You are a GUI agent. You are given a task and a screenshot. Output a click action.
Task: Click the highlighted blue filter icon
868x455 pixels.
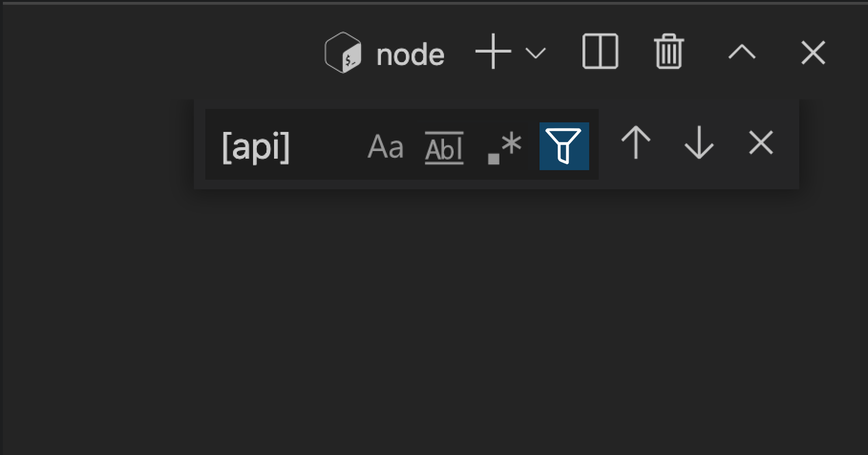coord(564,147)
